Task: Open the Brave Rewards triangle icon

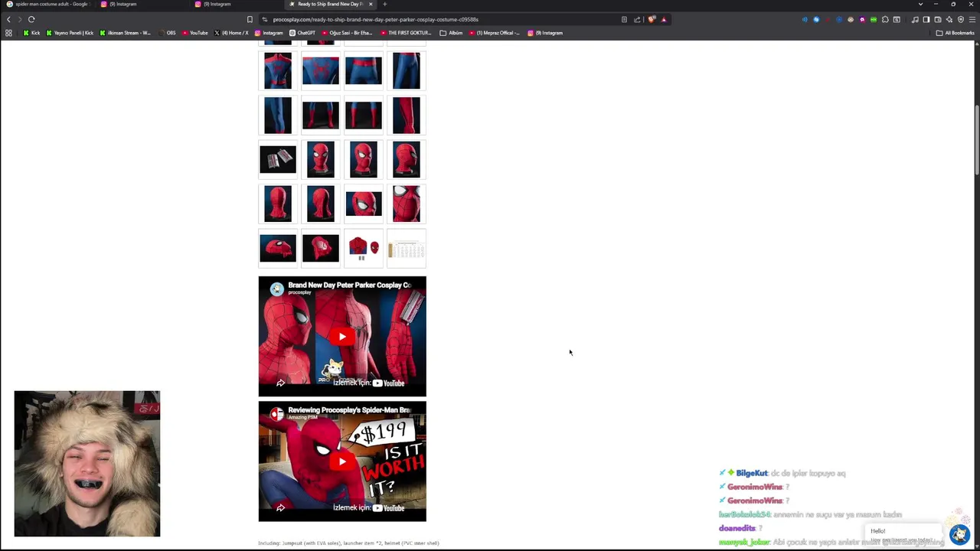Action: click(x=664, y=19)
